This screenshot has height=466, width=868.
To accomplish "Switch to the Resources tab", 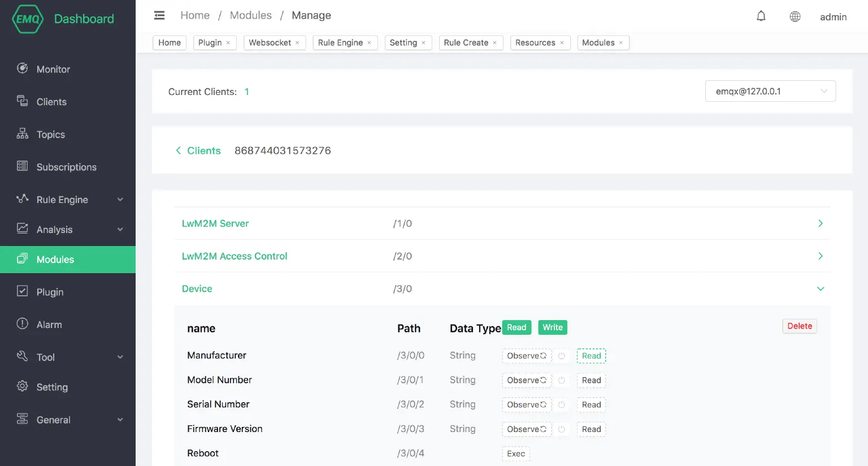I will click(x=535, y=43).
